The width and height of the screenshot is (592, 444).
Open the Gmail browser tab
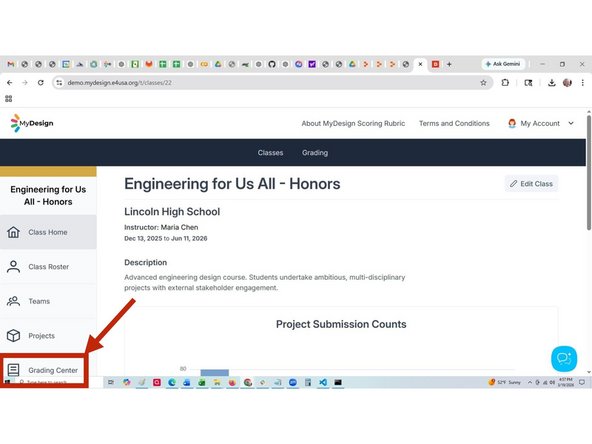click(x=11, y=64)
